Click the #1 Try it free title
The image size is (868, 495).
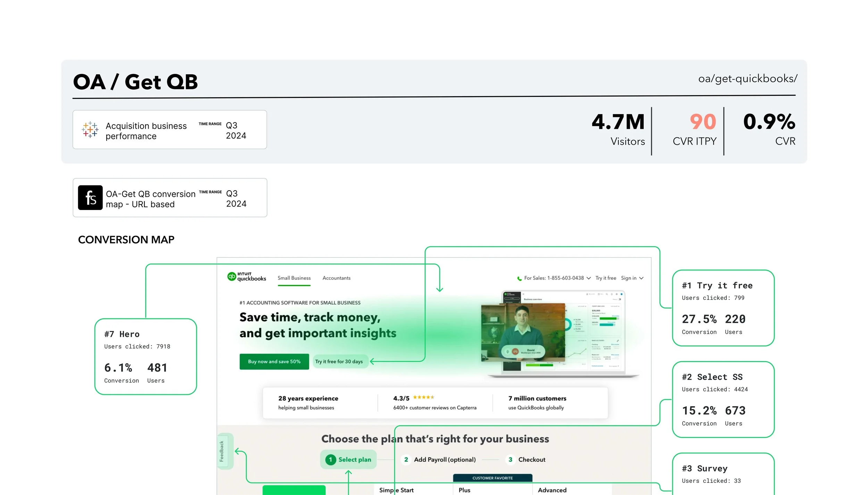click(x=717, y=286)
